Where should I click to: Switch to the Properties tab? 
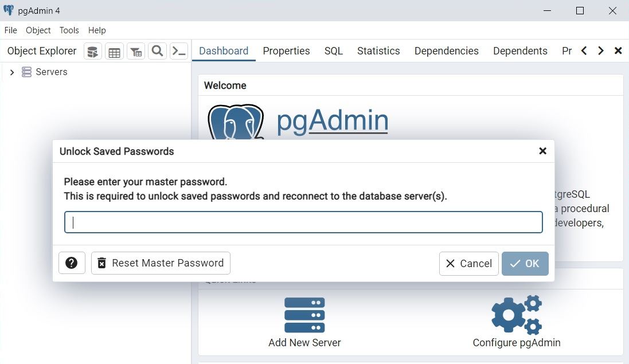pyautogui.click(x=287, y=51)
